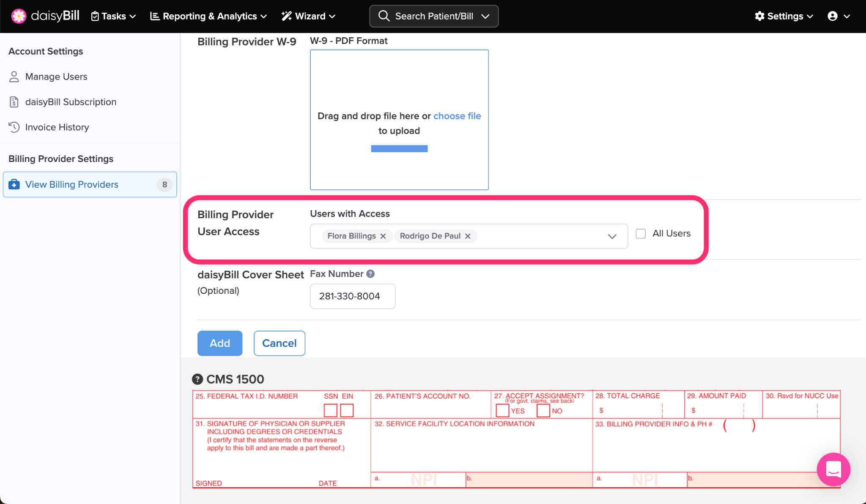Click the choose file link
The height and width of the screenshot is (504, 866).
(457, 116)
